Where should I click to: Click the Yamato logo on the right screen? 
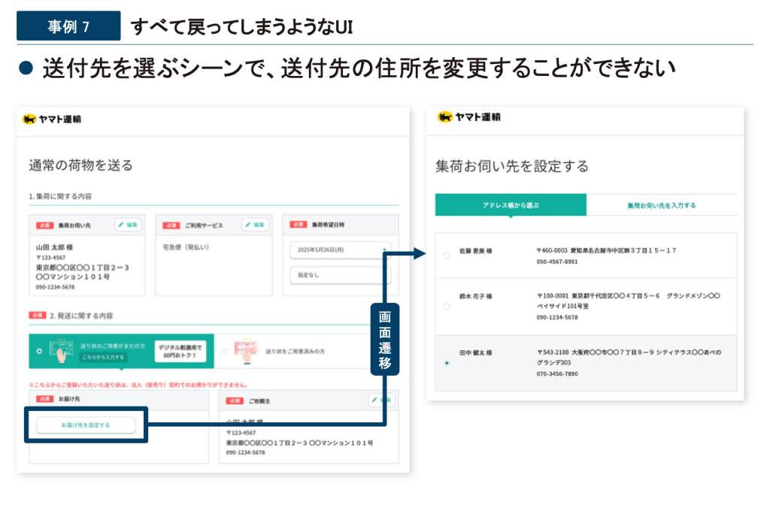point(468,117)
